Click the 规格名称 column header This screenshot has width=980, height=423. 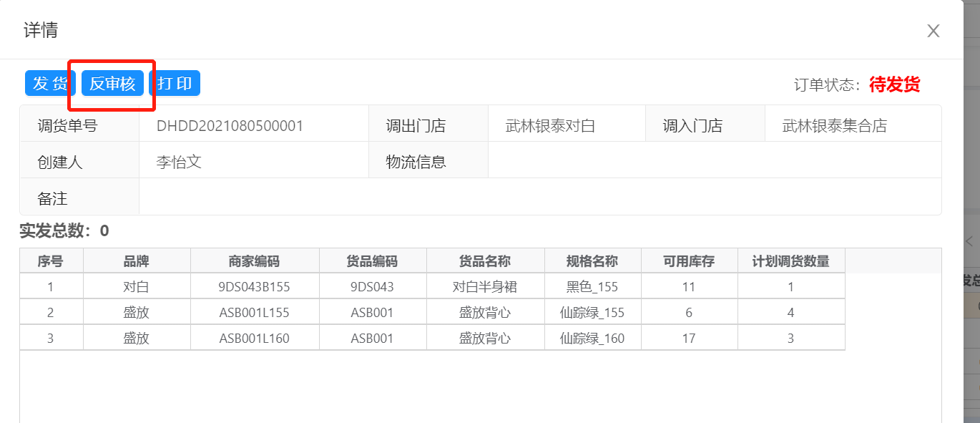(592, 261)
